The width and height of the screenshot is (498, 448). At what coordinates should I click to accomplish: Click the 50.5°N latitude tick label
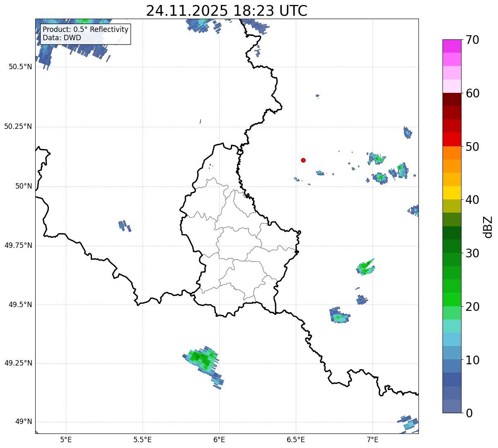18,67
